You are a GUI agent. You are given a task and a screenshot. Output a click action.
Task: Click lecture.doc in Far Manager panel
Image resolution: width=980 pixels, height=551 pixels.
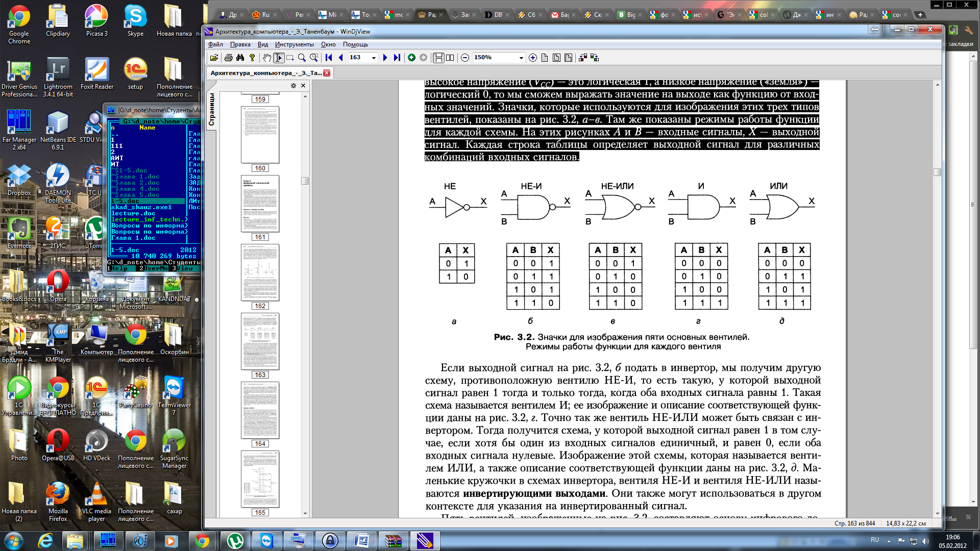click(134, 213)
